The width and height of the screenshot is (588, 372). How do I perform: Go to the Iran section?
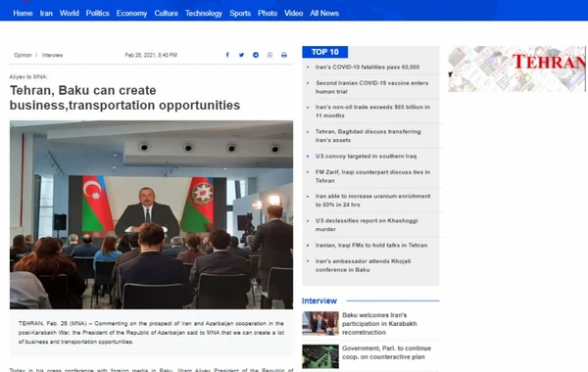point(46,13)
